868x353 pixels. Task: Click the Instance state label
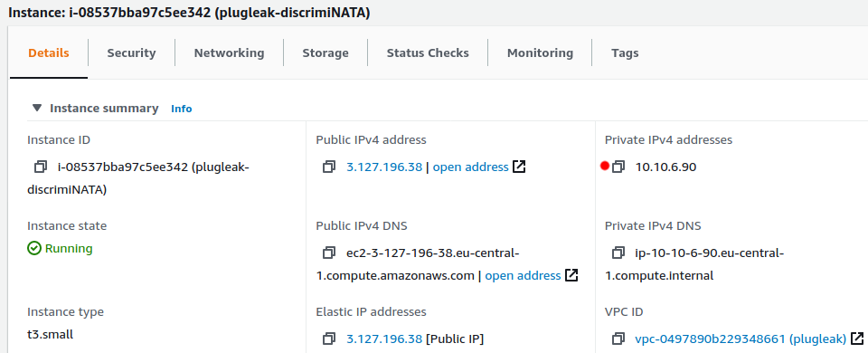pyautogui.click(x=67, y=226)
